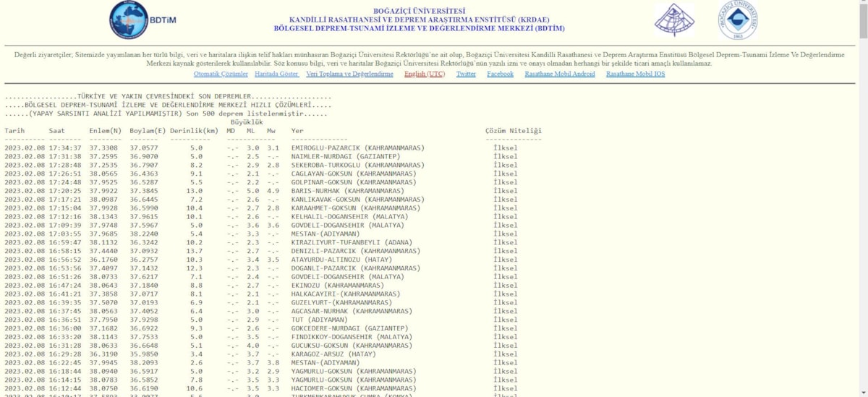Open the Twitter link
The height and width of the screenshot is (397, 868).
click(466, 74)
